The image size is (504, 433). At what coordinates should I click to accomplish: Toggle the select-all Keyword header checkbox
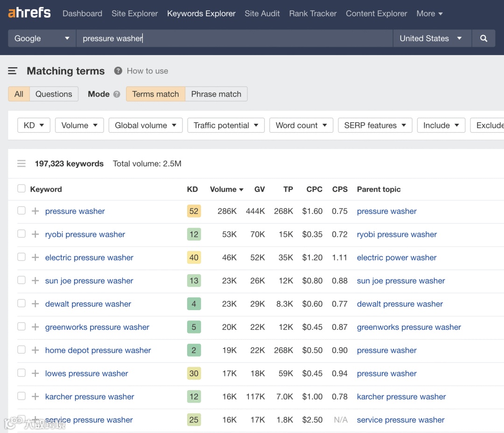click(x=21, y=189)
